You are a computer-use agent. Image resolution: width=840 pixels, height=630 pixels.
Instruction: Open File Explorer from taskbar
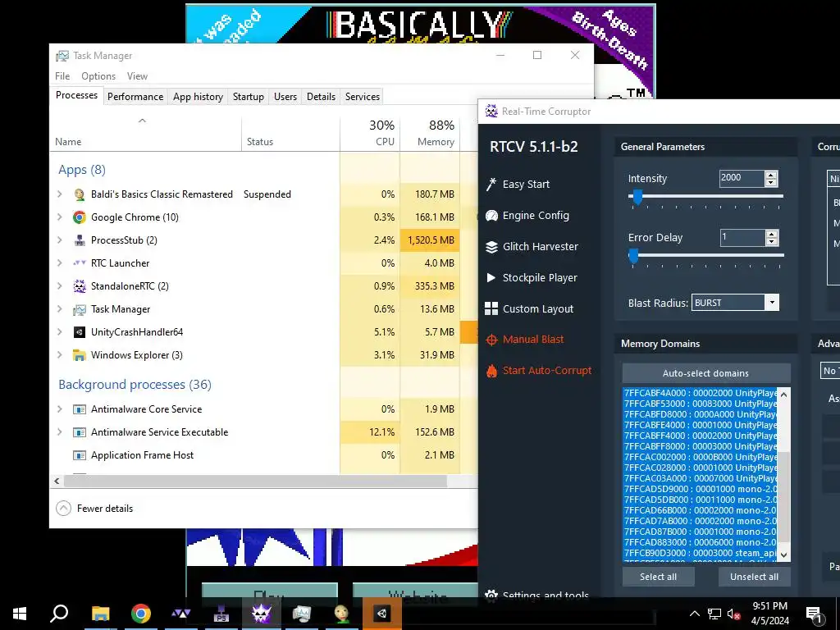[x=100, y=614]
